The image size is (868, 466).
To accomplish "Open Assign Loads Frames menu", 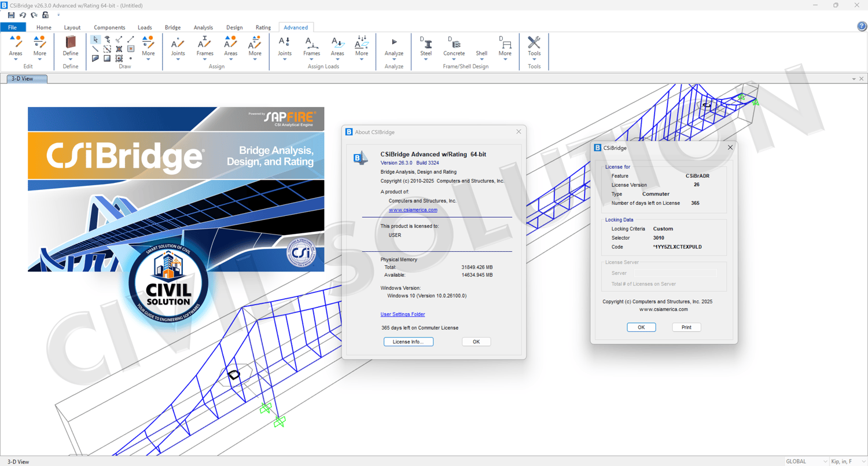I will point(312,47).
